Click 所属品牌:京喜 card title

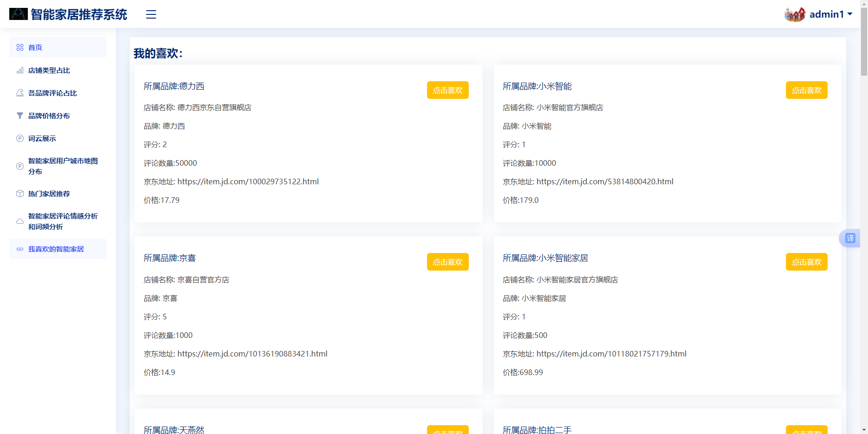(170, 258)
